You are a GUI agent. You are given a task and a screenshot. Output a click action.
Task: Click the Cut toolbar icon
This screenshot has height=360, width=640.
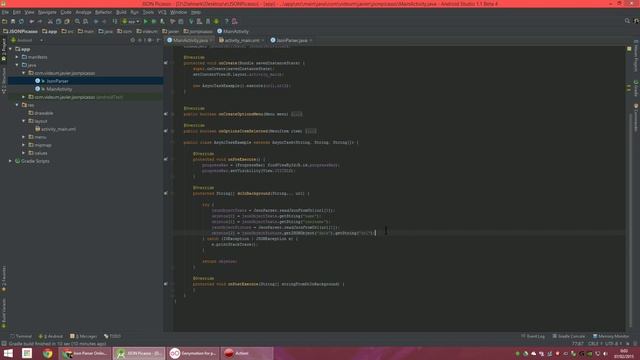click(50, 21)
